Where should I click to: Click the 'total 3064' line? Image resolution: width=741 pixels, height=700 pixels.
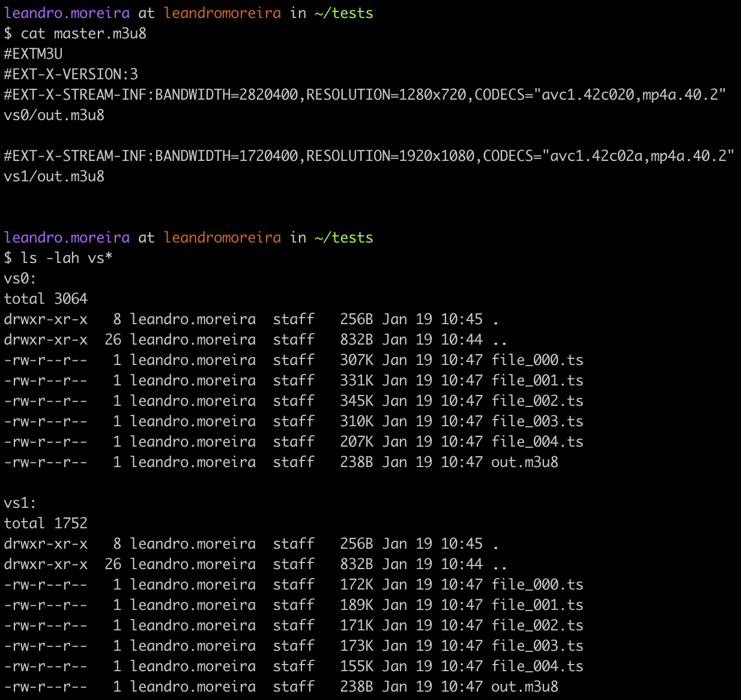click(46, 299)
